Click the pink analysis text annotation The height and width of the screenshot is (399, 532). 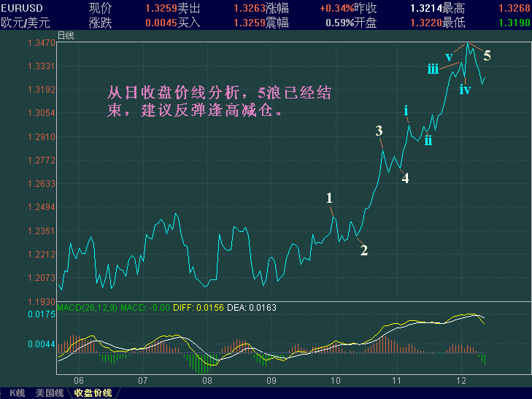pos(219,101)
